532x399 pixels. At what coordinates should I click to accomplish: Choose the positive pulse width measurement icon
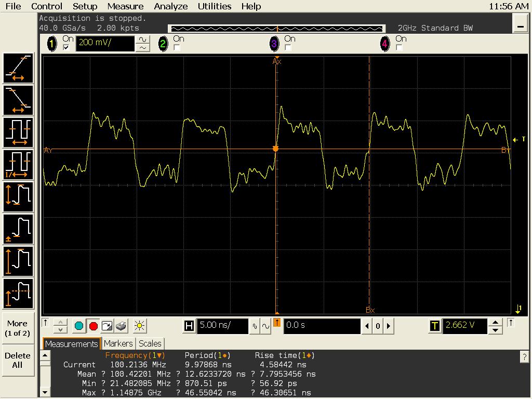point(18,131)
